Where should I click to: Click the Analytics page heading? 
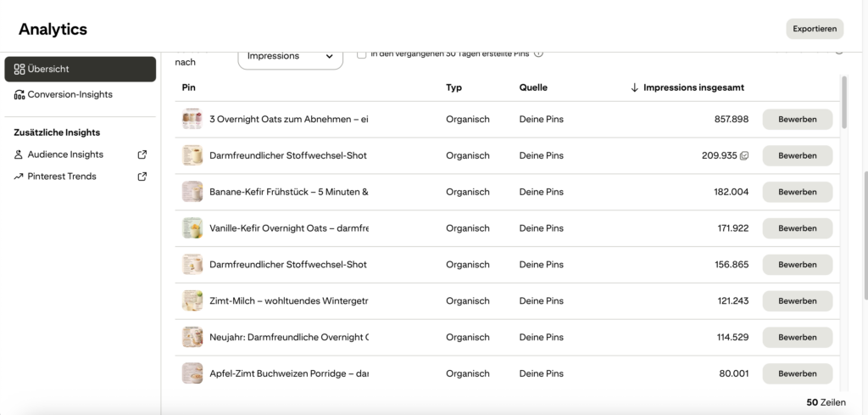coord(53,29)
